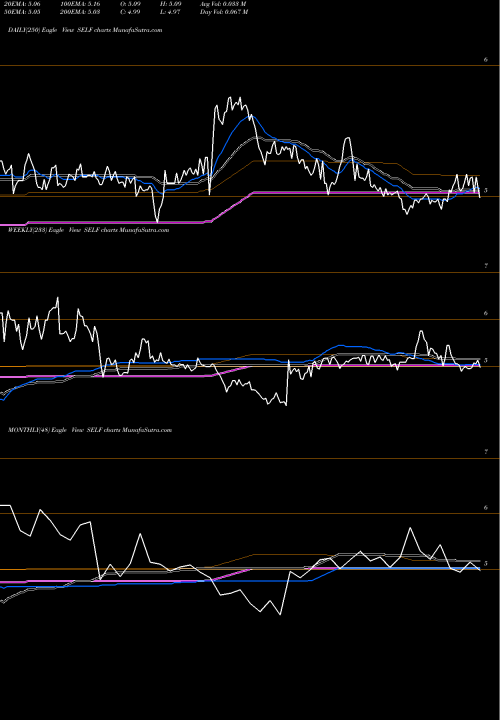The width and height of the screenshot is (500, 720).
Task: Click the open price 'O:' value
Action: [130, 4]
